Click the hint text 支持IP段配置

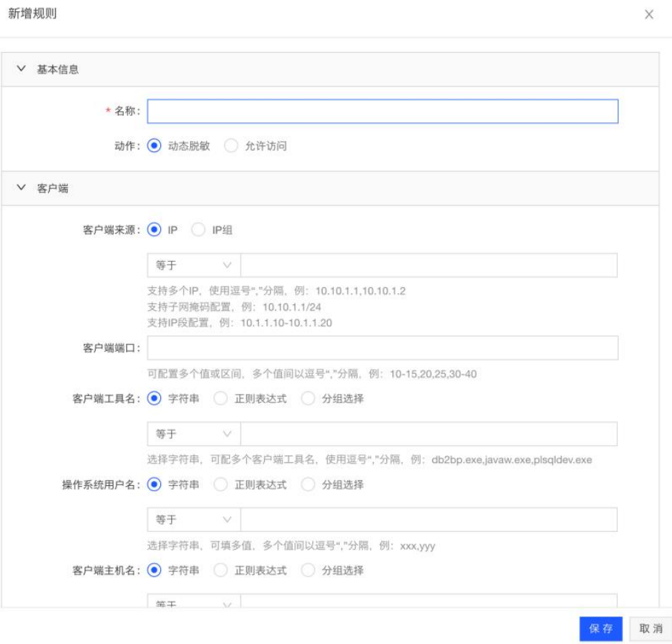coord(240,323)
